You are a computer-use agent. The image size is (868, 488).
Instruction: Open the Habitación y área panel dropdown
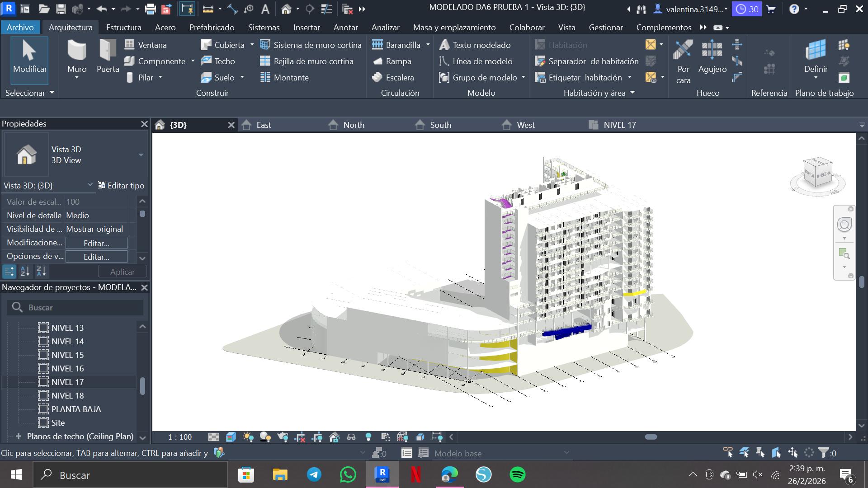[632, 93]
